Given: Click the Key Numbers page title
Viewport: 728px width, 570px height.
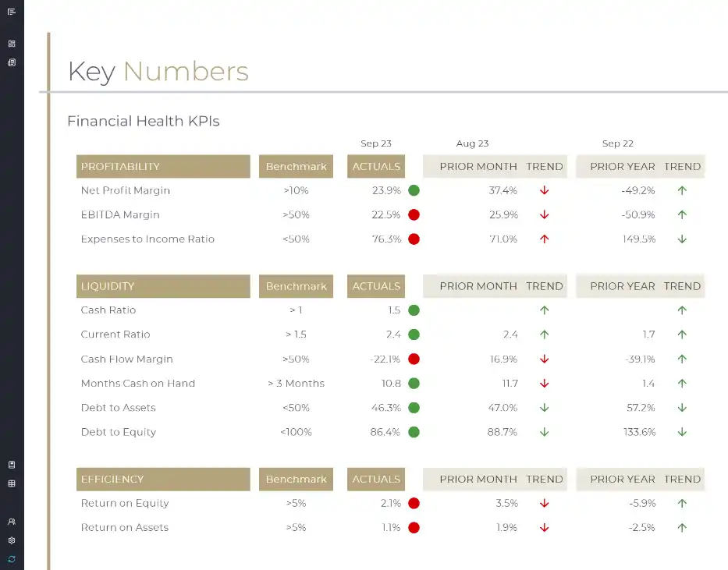Looking at the screenshot, I should click(158, 72).
